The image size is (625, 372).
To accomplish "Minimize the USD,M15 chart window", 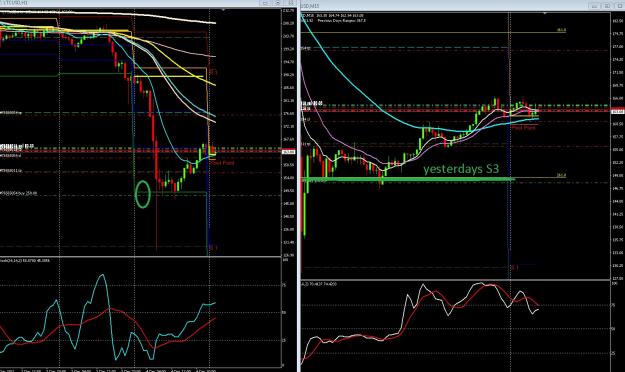I will pos(594,6).
